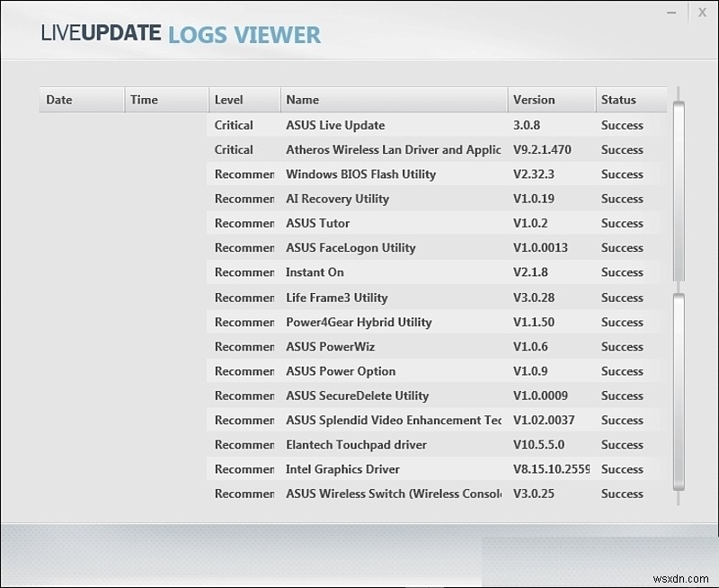The height and width of the screenshot is (588, 719).
Task: Sort by the Level column header
Action: click(244, 100)
